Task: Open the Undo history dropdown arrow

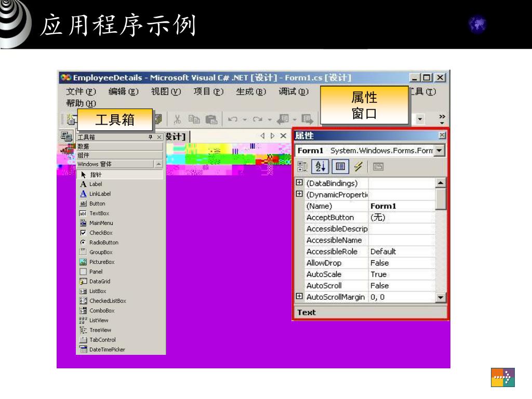Action: pyautogui.click(x=244, y=119)
